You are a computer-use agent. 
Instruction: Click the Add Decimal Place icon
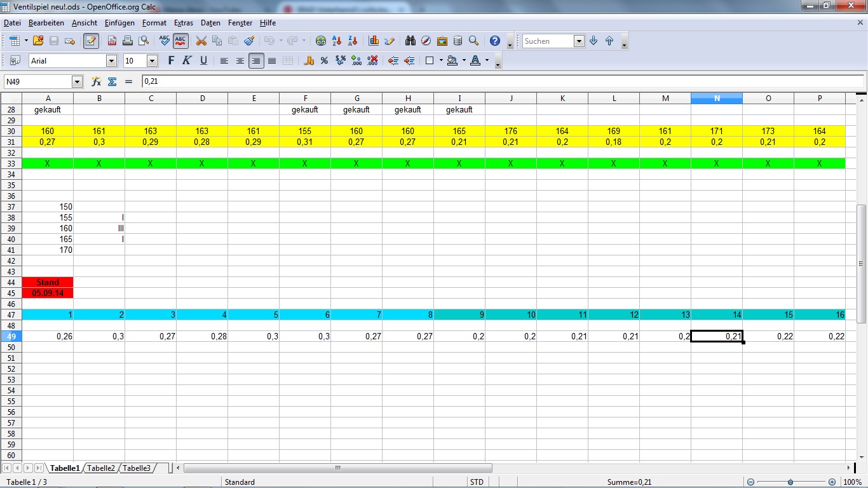tap(356, 61)
